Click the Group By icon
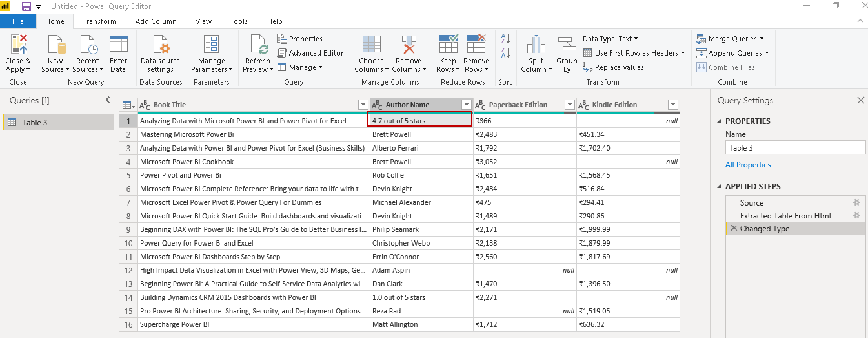Image resolution: width=868 pixels, height=338 pixels. point(567,45)
